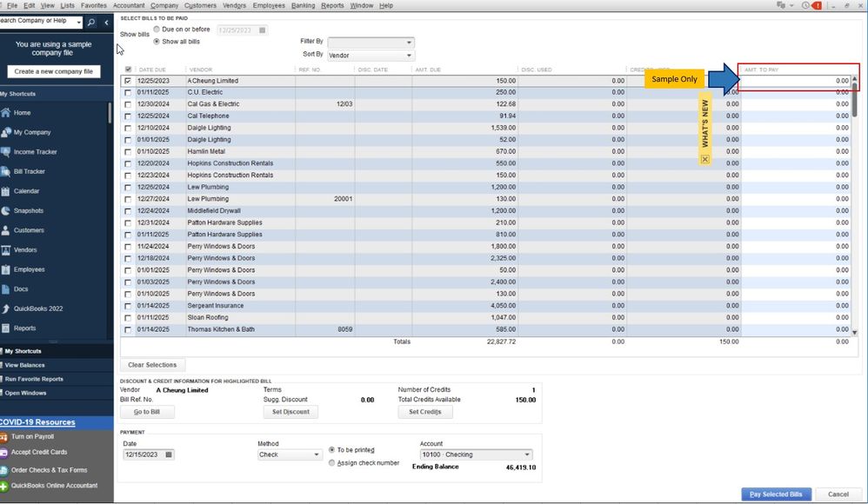Screen dimensions: 868x504
Task: Open the Calendar shortcut icon
Action: (5, 191)
